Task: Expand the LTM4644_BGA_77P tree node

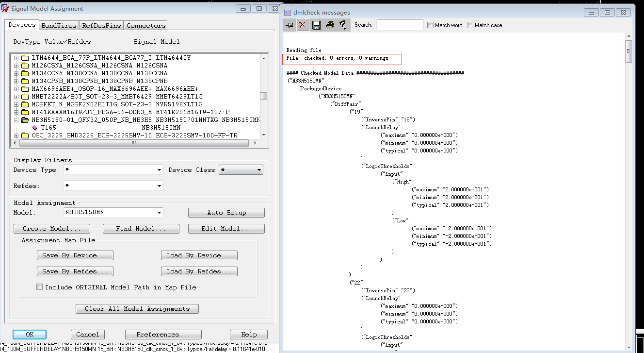Action: coord(16,58)
